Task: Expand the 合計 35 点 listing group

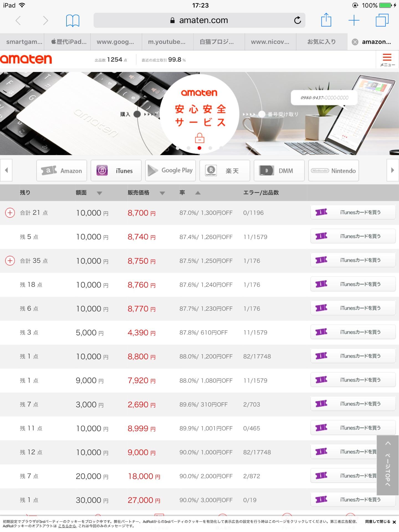Action: point(10,261)
